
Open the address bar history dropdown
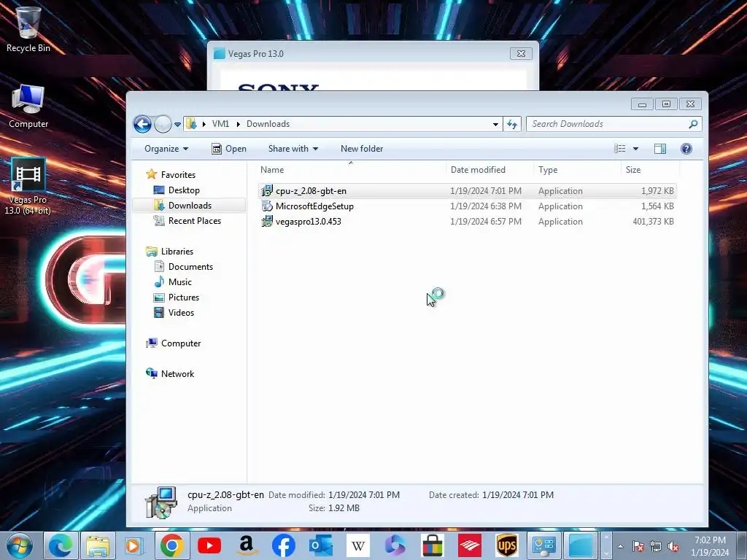point(495,124)
